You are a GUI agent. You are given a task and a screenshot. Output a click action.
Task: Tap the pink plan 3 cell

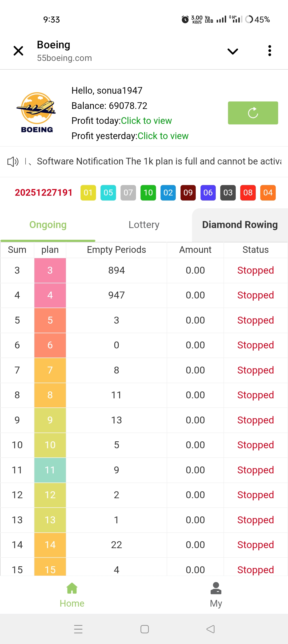[x=50, y=270]
